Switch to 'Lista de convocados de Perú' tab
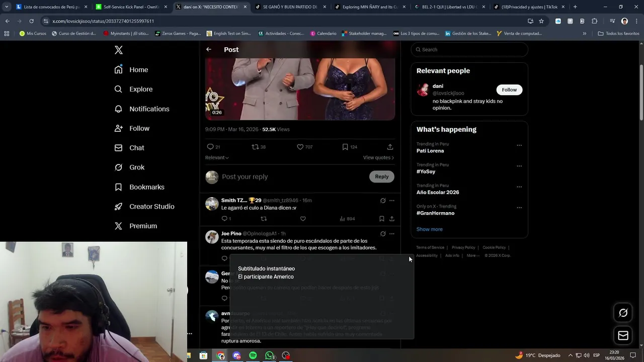Image resolution: width=644 pixels, height=362 pixels. coord(52,7)
